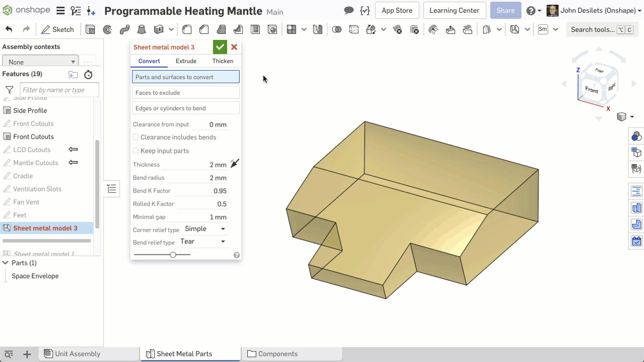Viewport: 644px width, 362px height.
Task: Expand the Assembly contexts None dropdown
Action: point(40,62)
